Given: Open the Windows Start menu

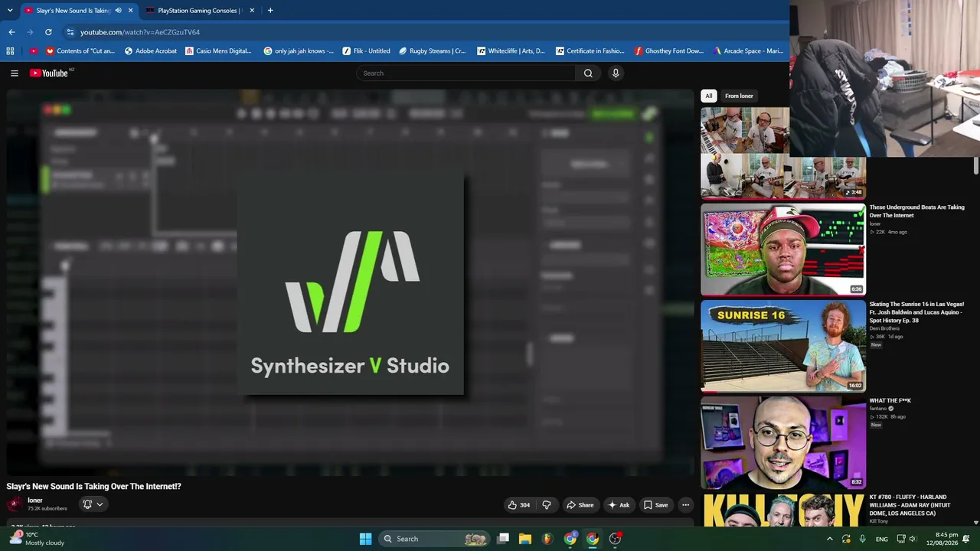Looking at the screenshot, I should pyautogui.click(x=365, y=539).
